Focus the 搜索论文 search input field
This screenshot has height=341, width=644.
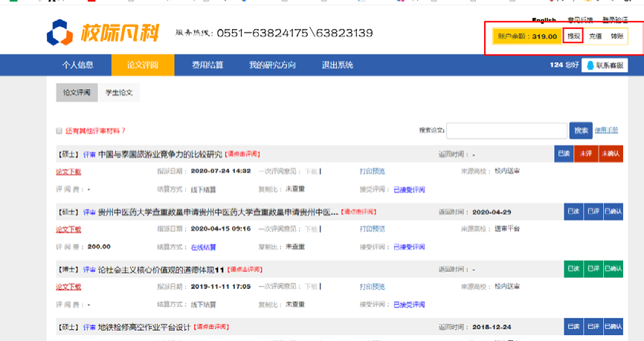pyautogui.click(x=506, y=131)
